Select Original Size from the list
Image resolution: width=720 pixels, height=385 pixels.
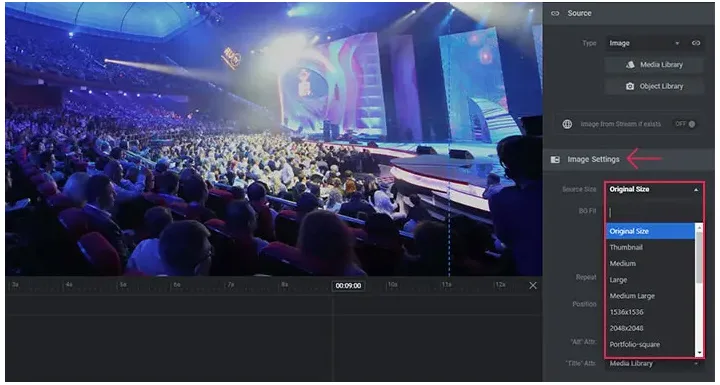click(x=650, y=231)
